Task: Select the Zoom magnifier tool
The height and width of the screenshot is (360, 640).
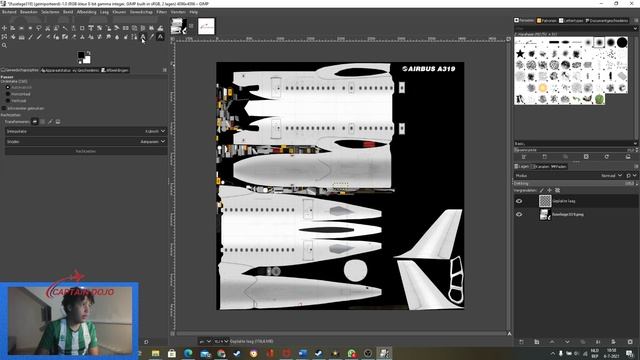Action: [x=4, y=45]
